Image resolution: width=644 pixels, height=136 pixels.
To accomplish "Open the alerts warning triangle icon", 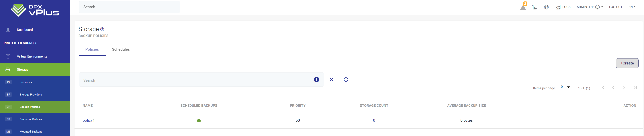I will pos(523,7).
